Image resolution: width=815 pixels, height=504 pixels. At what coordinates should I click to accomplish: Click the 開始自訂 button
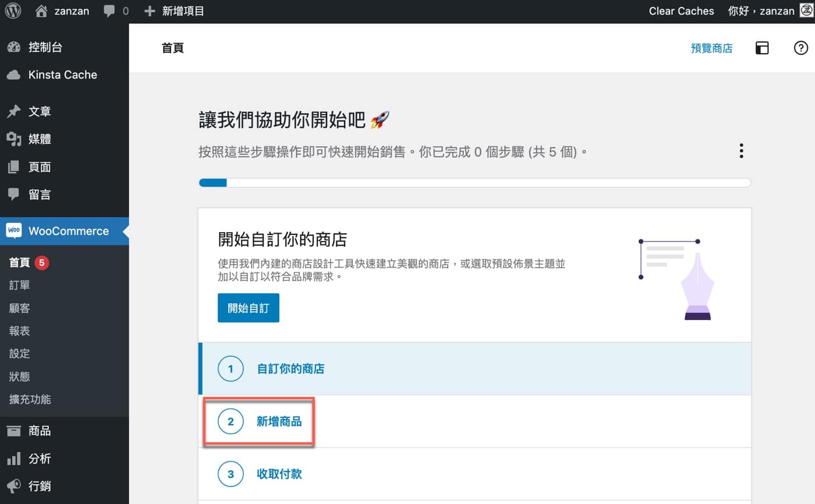249,308
